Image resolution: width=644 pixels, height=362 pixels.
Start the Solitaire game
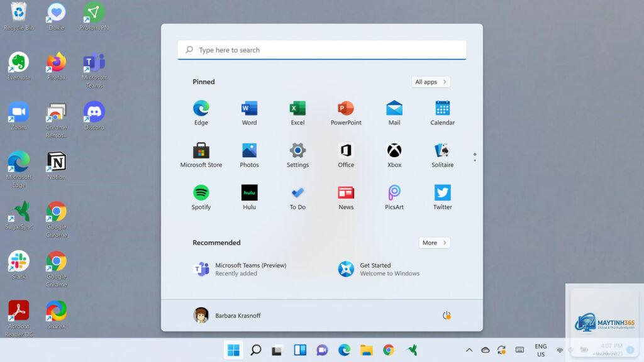(442, 155)
